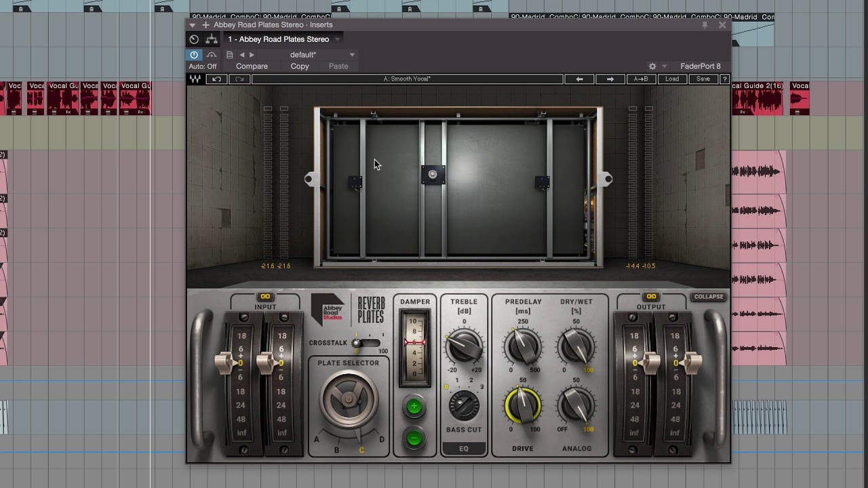Copy setup A to B
This screenshot has height=488, width=868.
click(x=641, y=79)
